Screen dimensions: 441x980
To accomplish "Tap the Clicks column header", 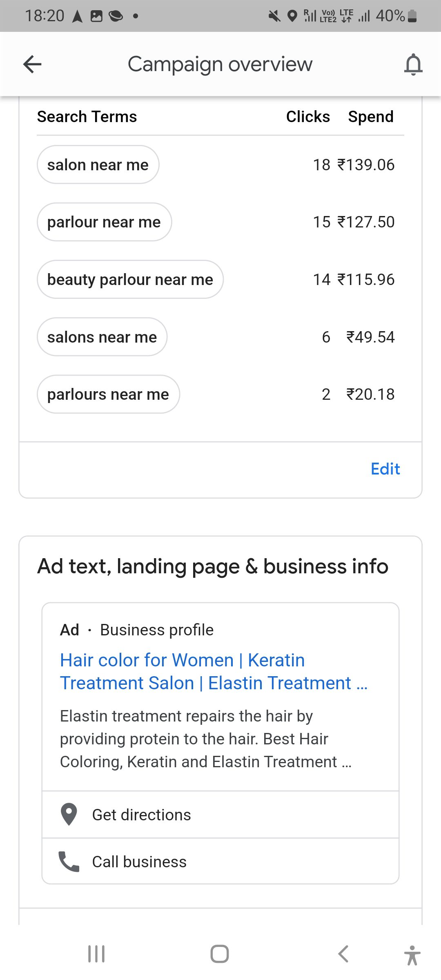I will (308, 117).
